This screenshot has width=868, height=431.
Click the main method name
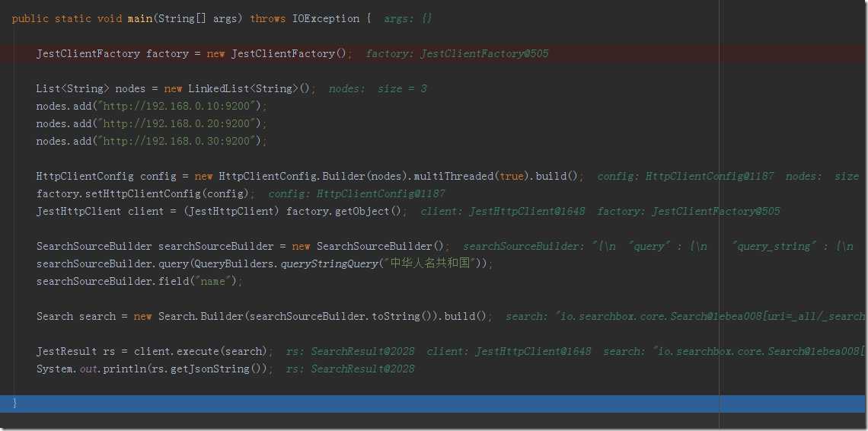click(139, 18)
